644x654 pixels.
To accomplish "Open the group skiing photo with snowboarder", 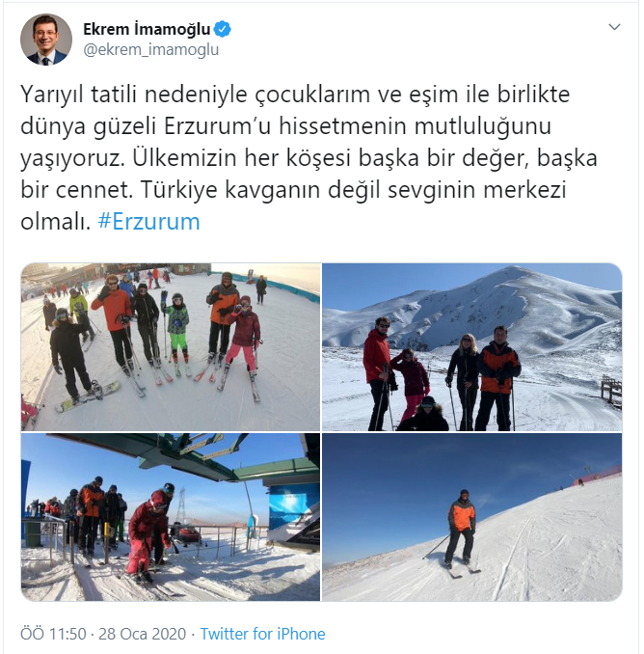I will 171,347.
